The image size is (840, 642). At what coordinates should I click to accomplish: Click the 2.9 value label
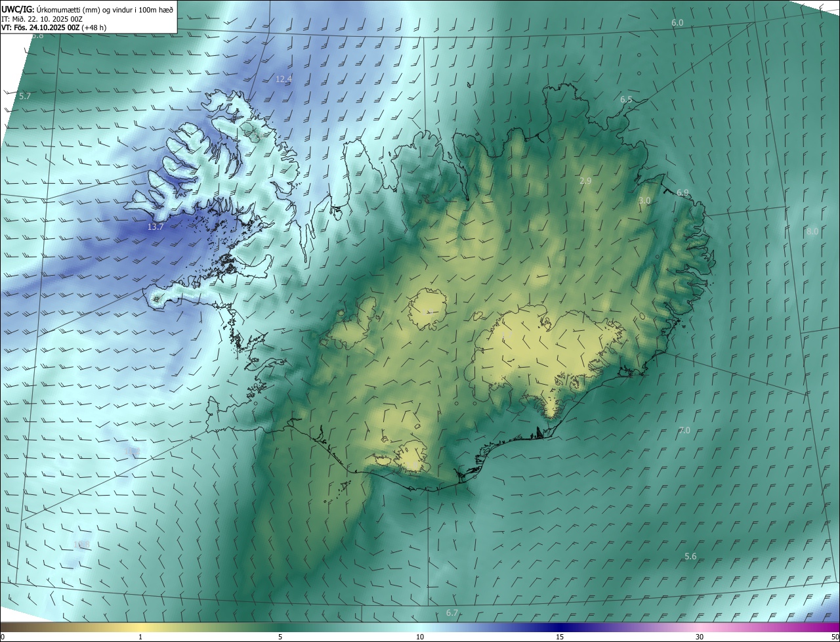585,181
